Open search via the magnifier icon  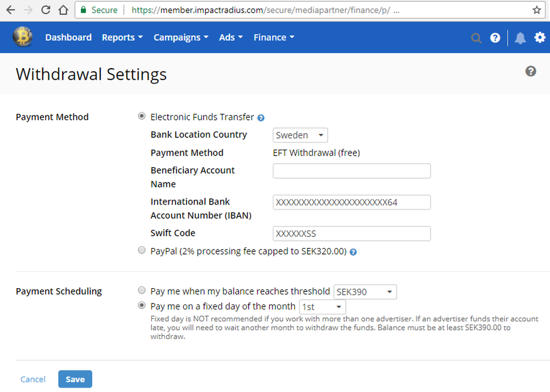476,37
